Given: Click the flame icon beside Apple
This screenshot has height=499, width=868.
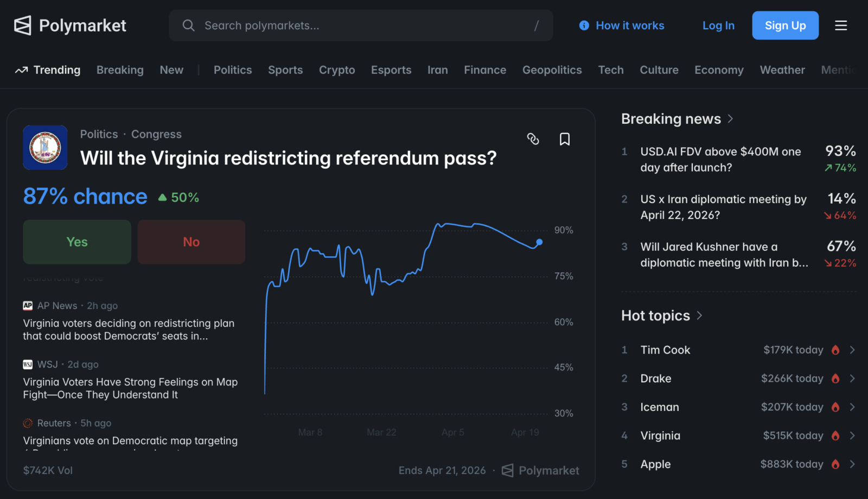Looking at the screenshot, I should 835,464.
